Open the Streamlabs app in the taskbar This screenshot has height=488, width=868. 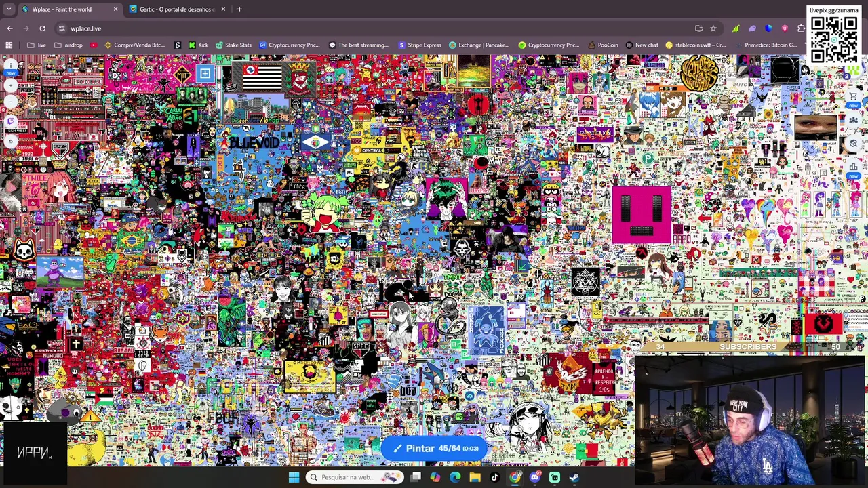point(554,477)
